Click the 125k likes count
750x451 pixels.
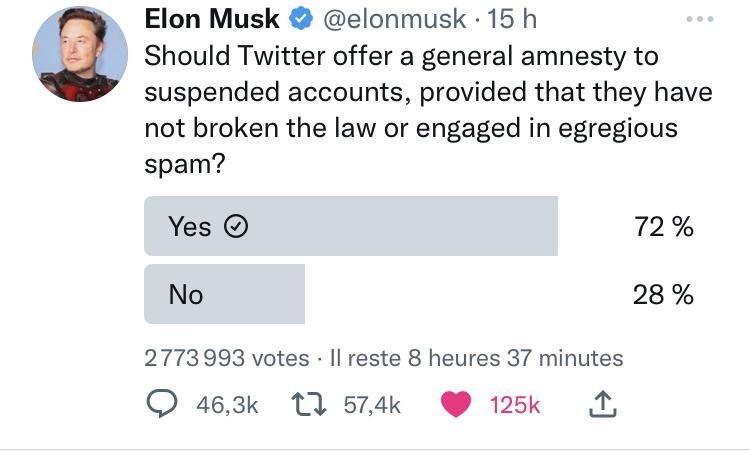(x=515, y=404)
